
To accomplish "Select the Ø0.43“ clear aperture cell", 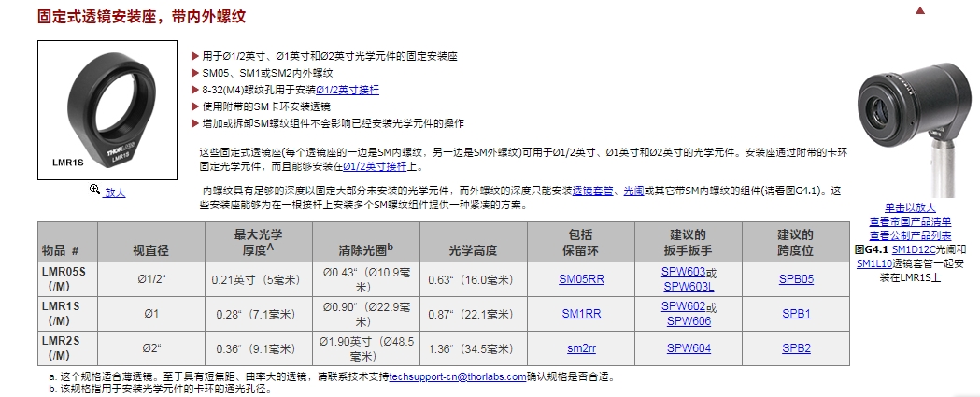I will (x=366, y=279).
